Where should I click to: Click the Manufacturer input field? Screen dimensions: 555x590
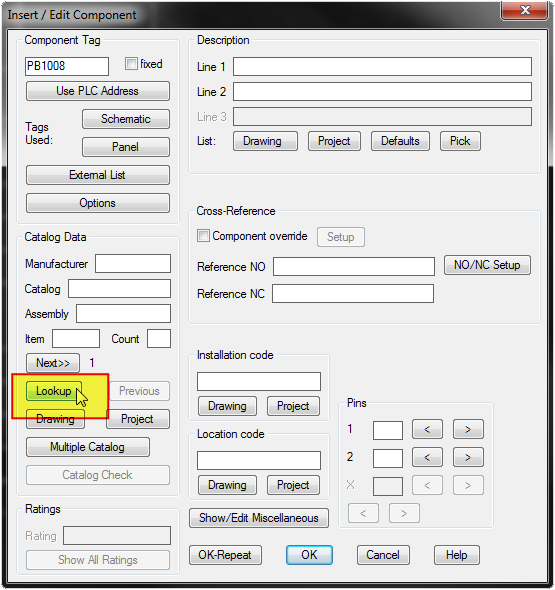point(133,263)
